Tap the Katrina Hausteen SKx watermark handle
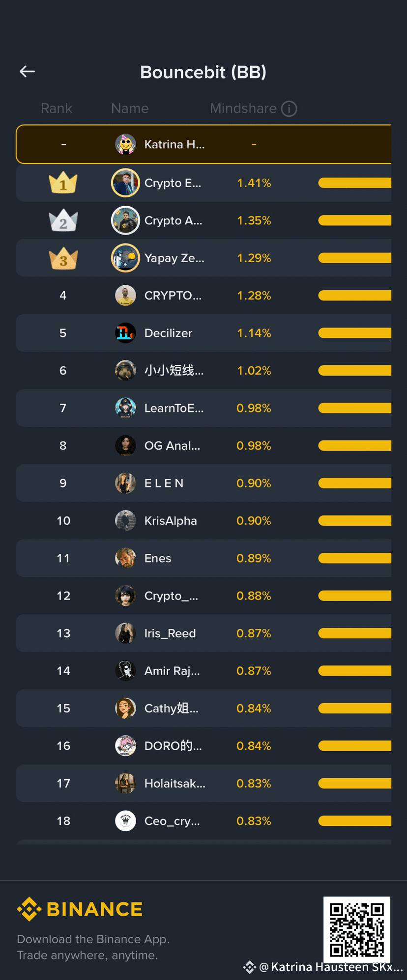 pos(330,967)
